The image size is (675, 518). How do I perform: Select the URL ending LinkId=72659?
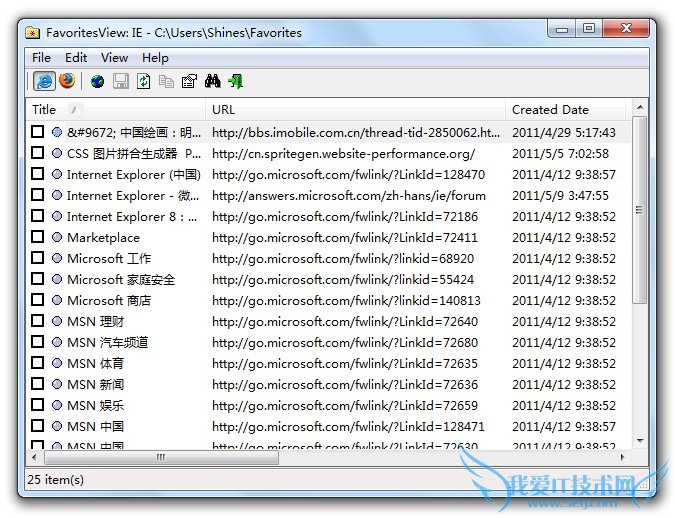tap(345, 405)
